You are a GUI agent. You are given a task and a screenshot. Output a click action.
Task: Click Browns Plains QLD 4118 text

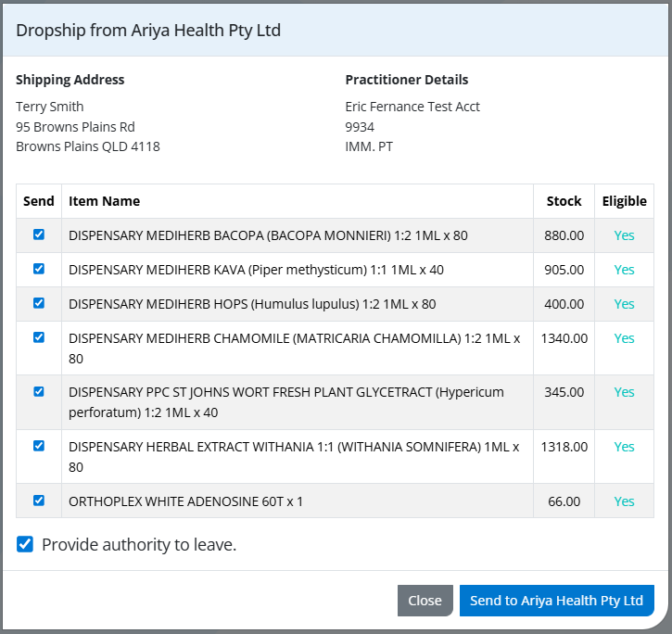(x=88, y=146)
